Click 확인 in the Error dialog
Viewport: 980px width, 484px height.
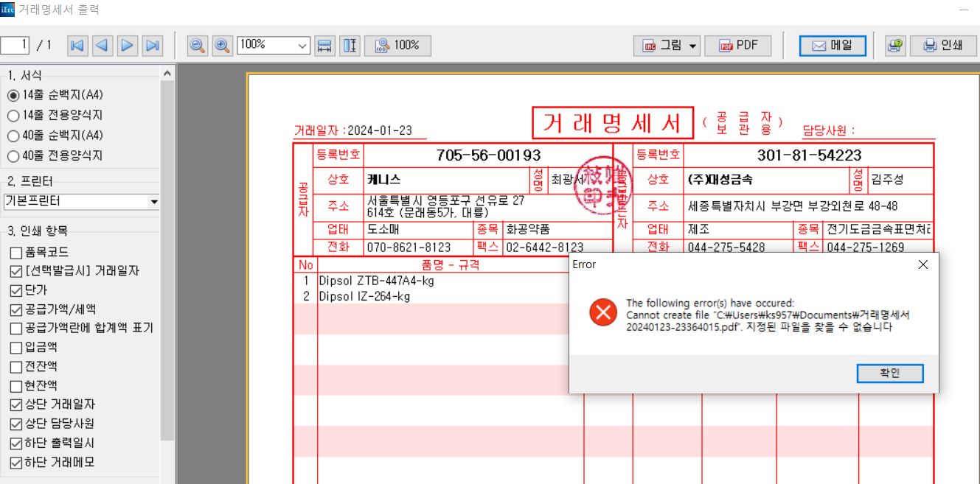[889, 373]
